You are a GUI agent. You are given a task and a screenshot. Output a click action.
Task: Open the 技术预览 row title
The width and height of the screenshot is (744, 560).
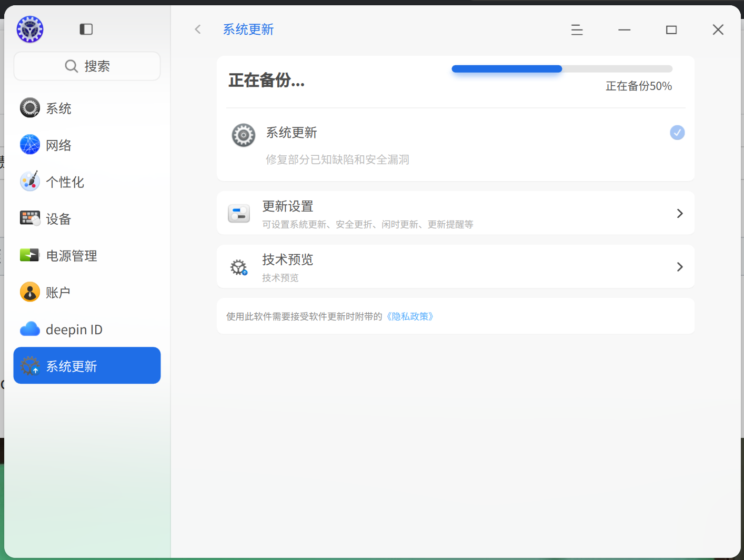[x=288, y=259]
